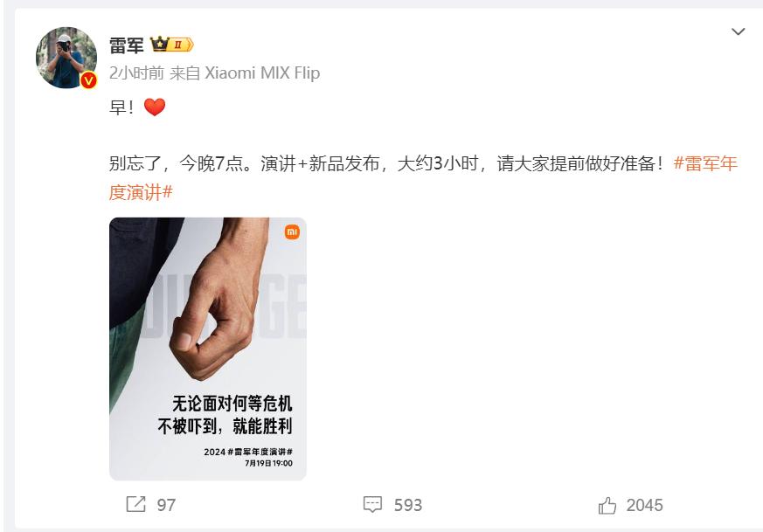
Task: Click the red heart emoji after 早！
Action: (x=155, y=107)
